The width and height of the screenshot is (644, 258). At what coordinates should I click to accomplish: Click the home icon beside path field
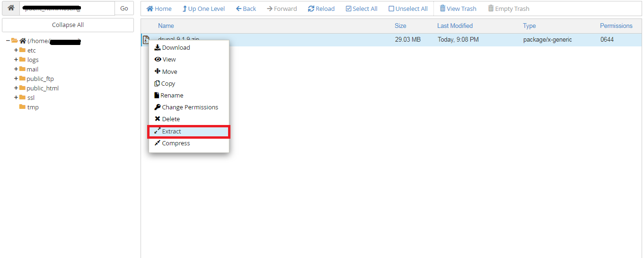click(x=11, y=8)
